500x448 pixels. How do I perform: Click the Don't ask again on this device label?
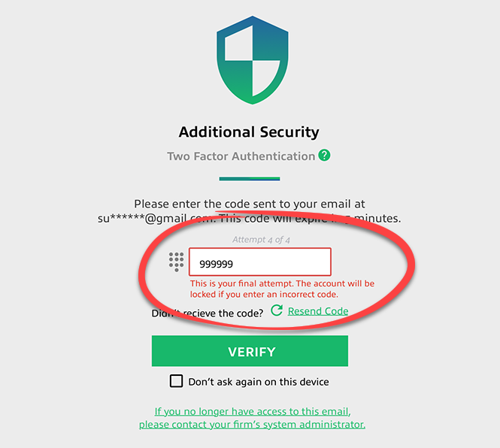coord(259,382)
